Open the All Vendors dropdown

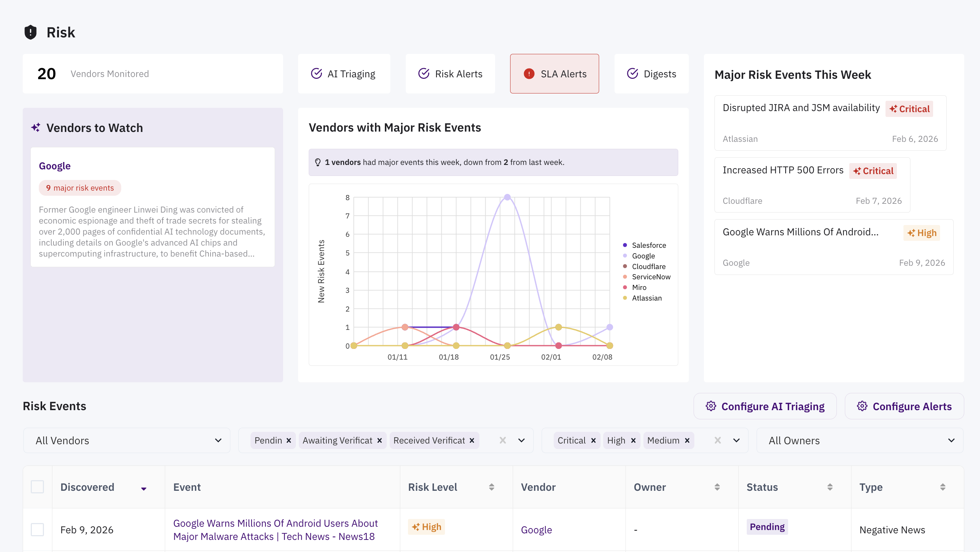[x=127, y=441]
